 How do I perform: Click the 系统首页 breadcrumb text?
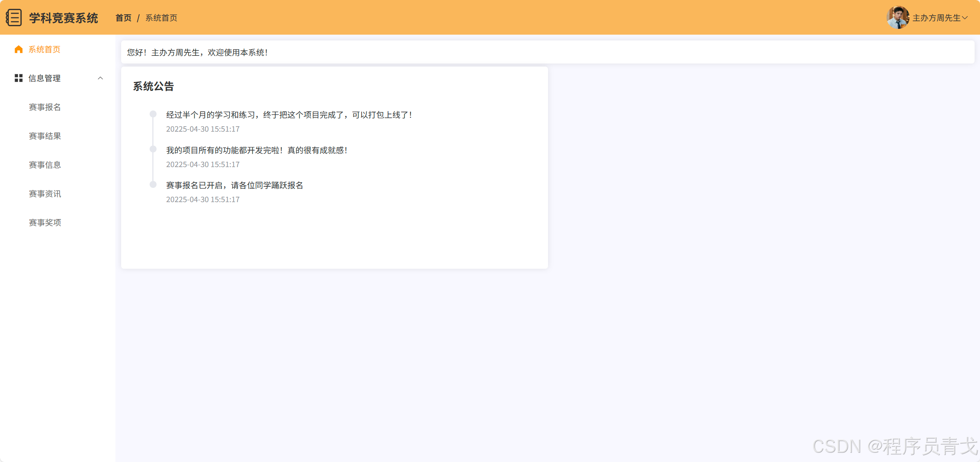161,18
